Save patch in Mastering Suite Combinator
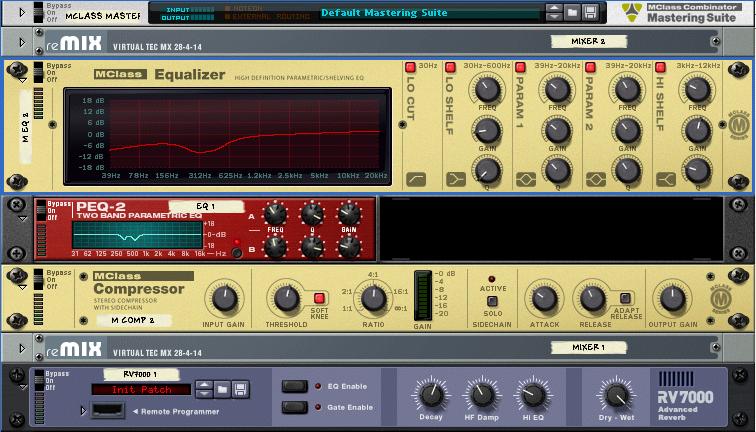 click(590, 12)
